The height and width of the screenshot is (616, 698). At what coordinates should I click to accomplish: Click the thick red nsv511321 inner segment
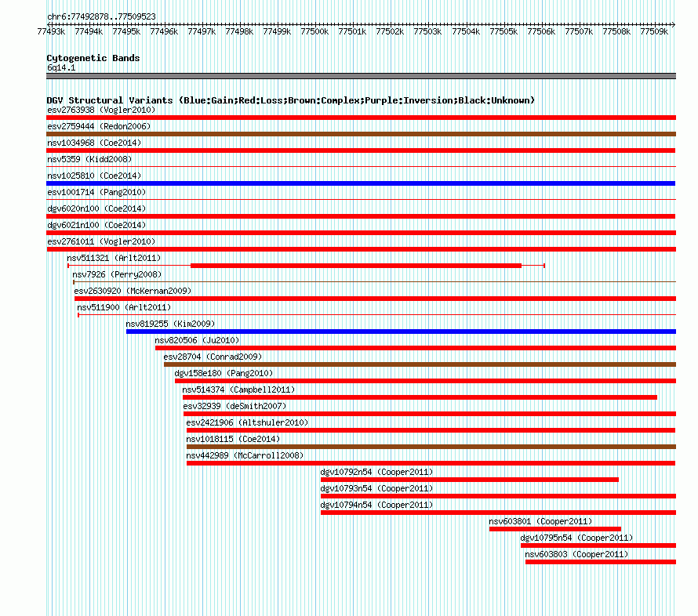pos(356,266)
